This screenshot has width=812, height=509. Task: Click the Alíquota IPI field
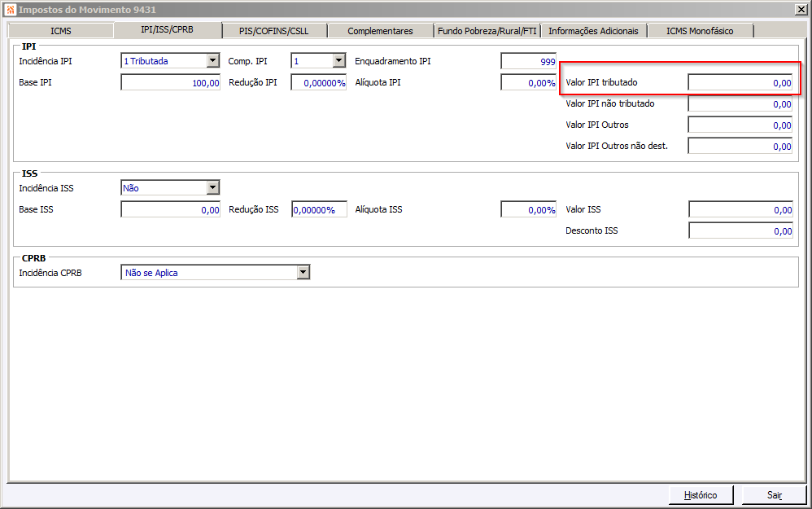(528, 82)
